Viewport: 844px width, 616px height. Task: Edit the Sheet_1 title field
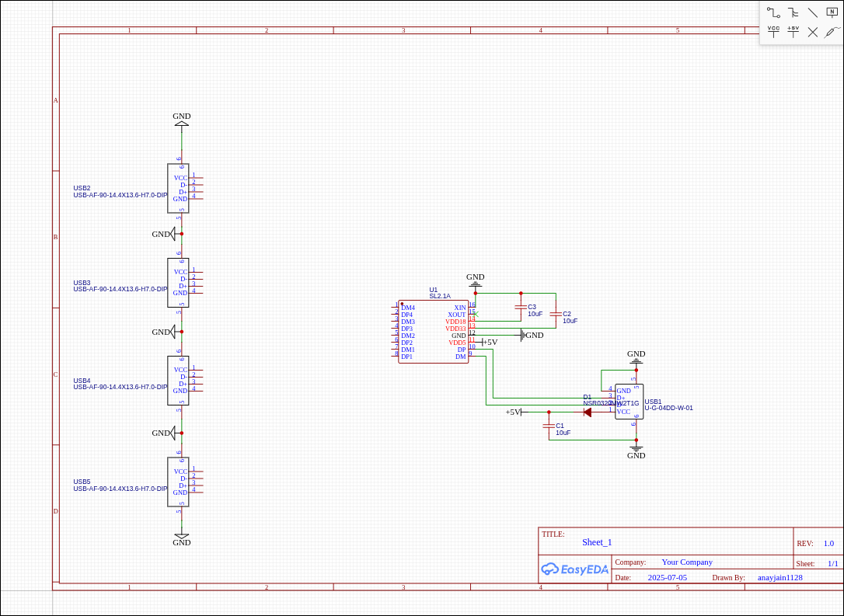(597, 542)
